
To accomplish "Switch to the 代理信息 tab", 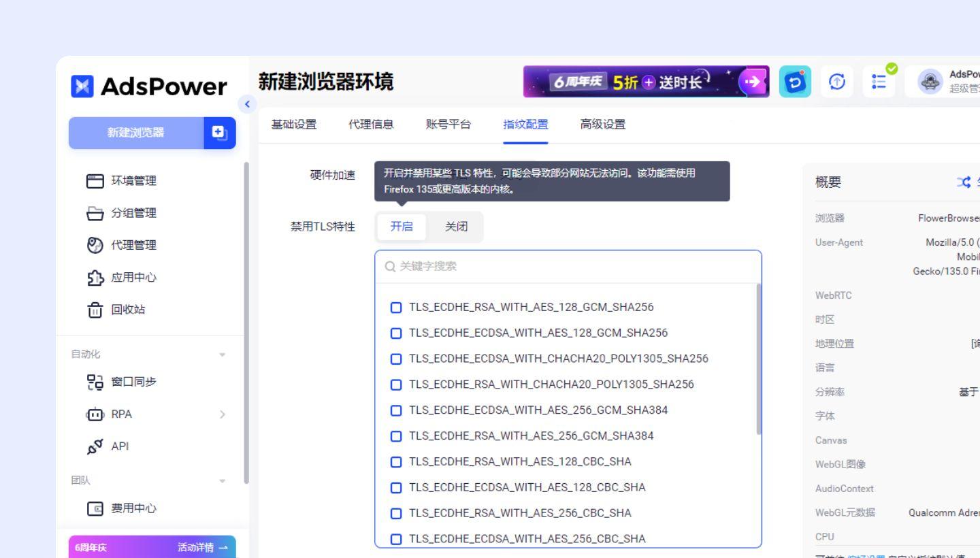I will pos(371,125).
